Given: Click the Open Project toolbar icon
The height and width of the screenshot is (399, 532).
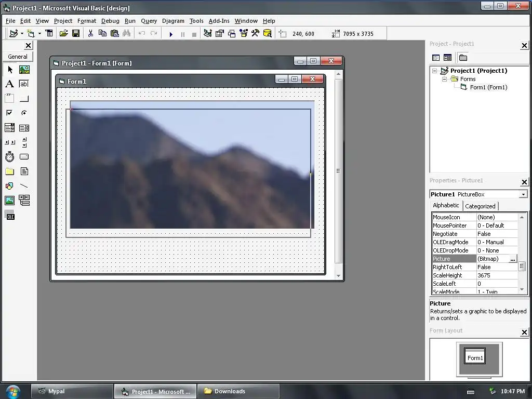Looking at the screenshot, I should click(x=63, y=33).
